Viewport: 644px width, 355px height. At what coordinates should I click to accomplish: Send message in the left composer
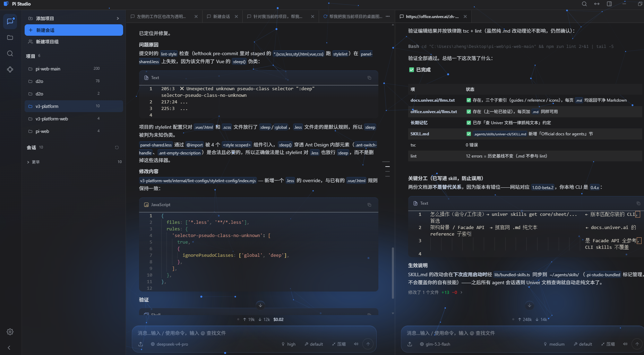pos(368,344)
